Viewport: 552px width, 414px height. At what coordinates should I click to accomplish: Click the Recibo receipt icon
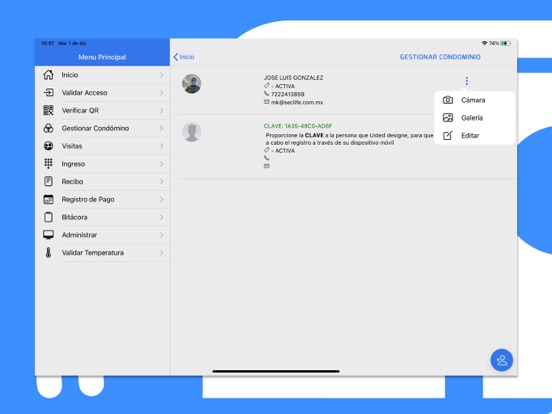(x=48, y=181)
